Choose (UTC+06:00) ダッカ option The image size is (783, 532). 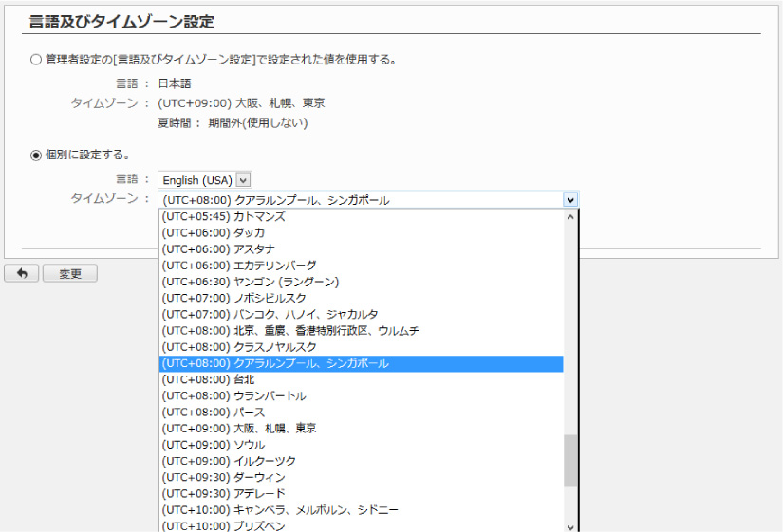(x=361, y=233)
